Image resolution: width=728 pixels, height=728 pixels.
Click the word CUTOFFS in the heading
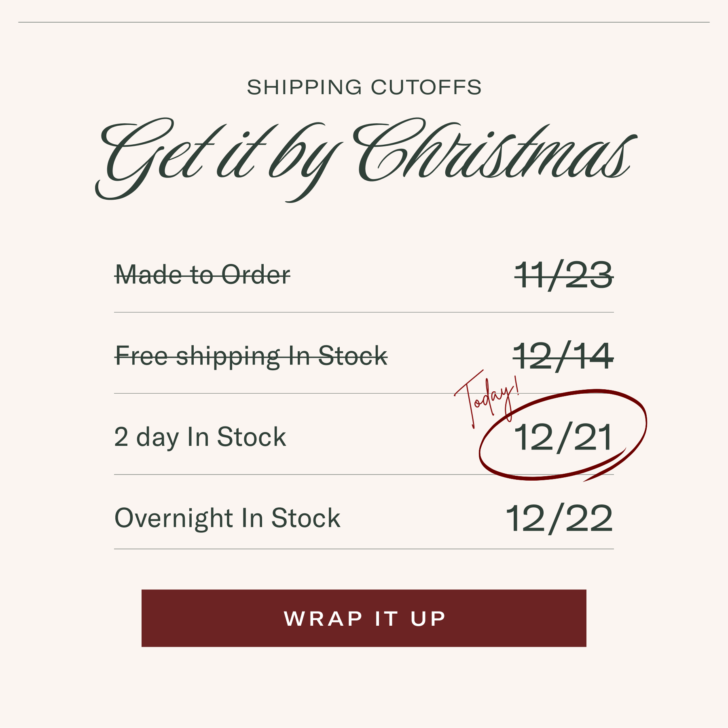pos(426,87)
